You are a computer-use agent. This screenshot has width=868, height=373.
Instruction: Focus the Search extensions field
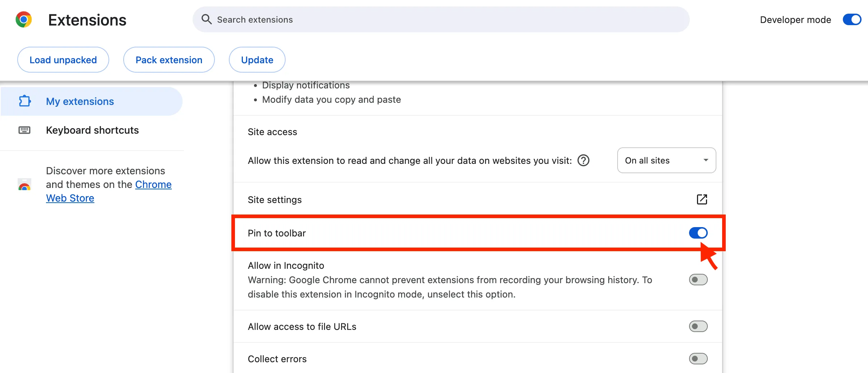pos(441,19)
